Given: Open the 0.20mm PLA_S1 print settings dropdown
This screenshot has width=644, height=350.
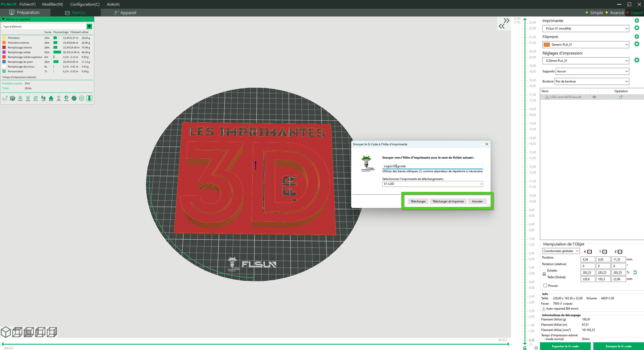Looking at the screenshot, I should coord(586,61).
